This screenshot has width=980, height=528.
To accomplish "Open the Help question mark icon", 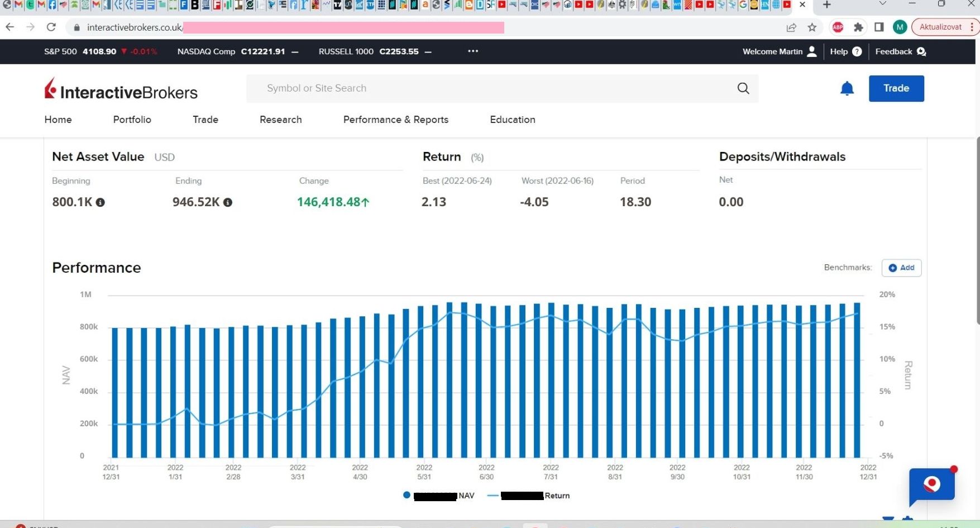I will (x=857, y=51).
